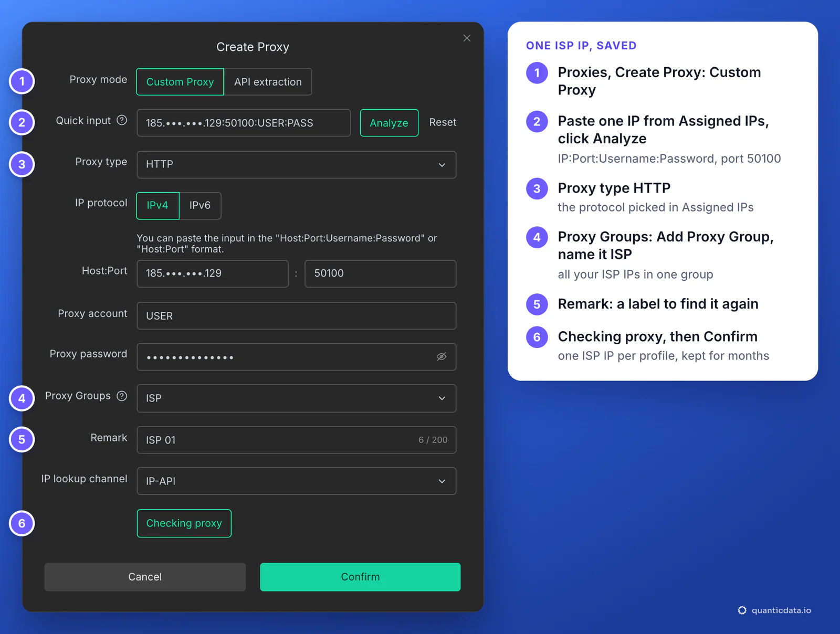Select IPv4 protocol
The width and height of the screenshot is (840, 634).
pos(157,205)
